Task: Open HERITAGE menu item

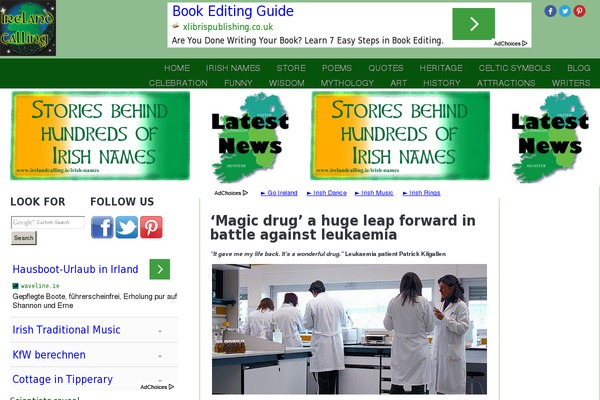Action: point(441,68)
